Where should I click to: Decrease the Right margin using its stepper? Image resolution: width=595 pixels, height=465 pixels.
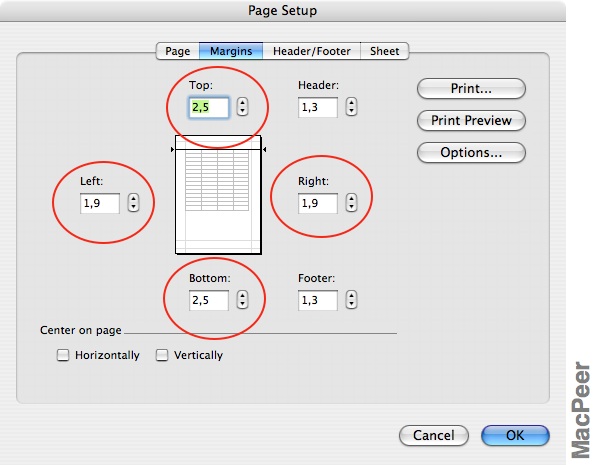(x=351, y=207)
